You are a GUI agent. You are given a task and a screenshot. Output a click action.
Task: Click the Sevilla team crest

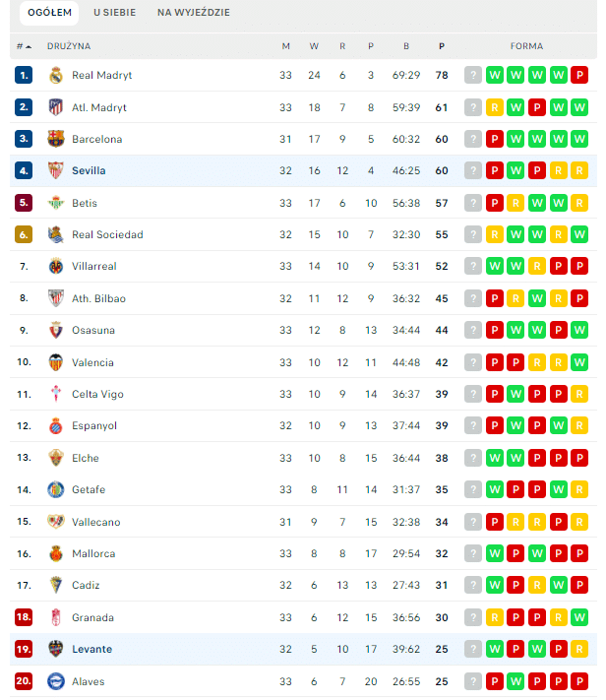56,170
